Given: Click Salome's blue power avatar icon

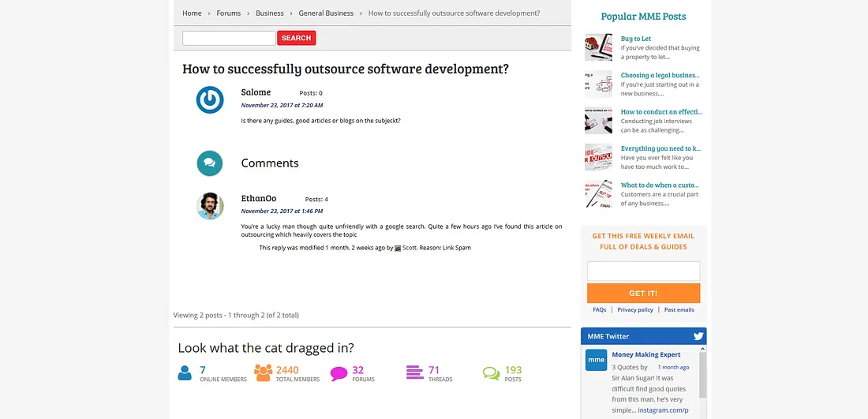Looking at the screenshot, I should point(210,100).
